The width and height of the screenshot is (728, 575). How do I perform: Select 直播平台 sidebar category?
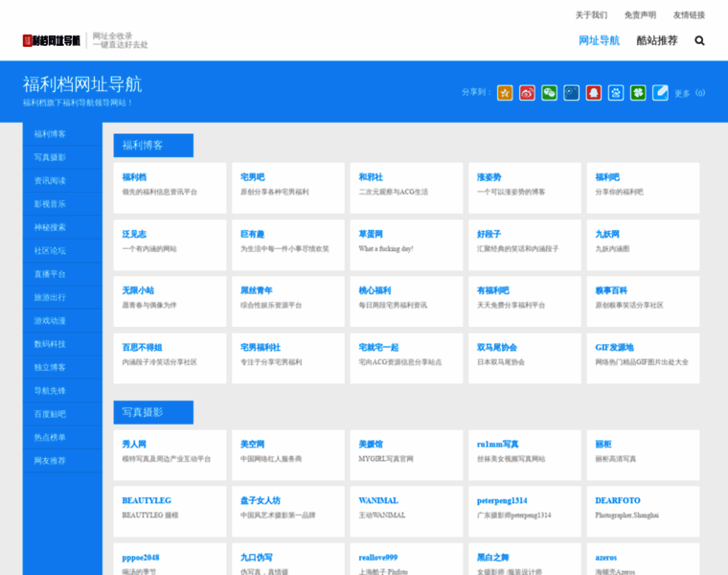50,274
